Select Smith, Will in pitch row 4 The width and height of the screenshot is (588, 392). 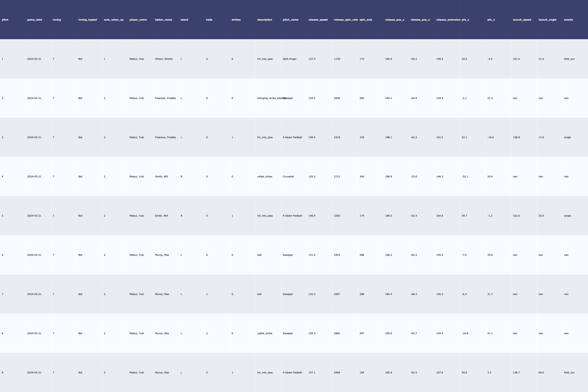(161, 177)
